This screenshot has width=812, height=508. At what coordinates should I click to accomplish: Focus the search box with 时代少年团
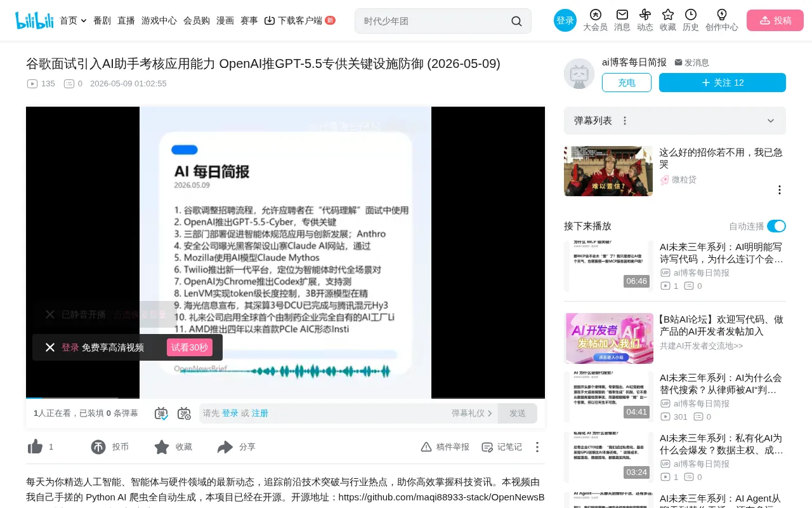tap(435, 21)
